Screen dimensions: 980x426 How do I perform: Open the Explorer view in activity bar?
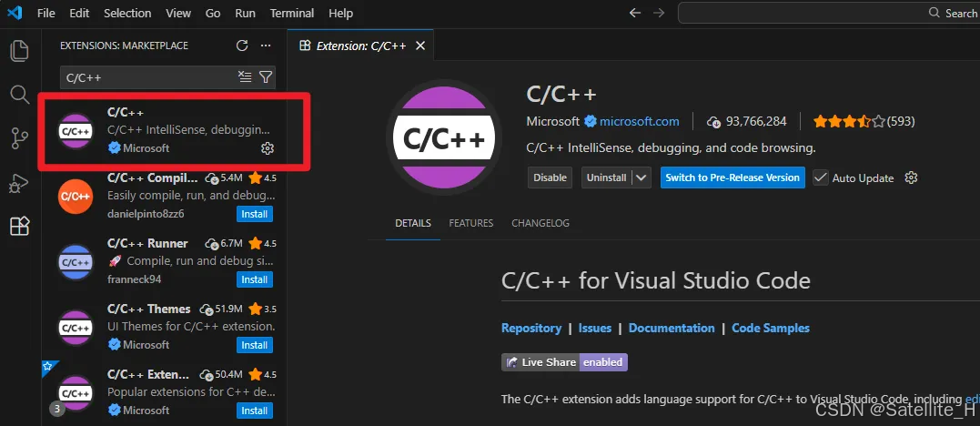(19, 51)
